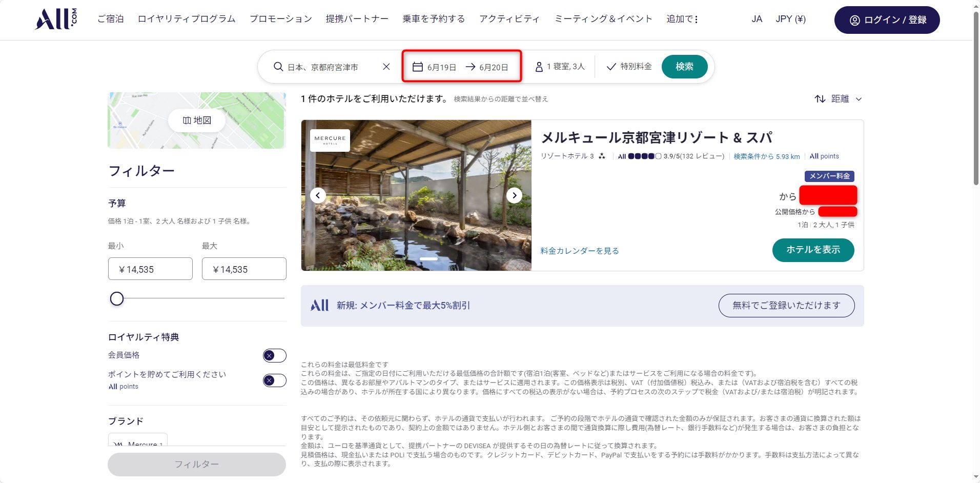Click the budget slider handle

[117, 298]
